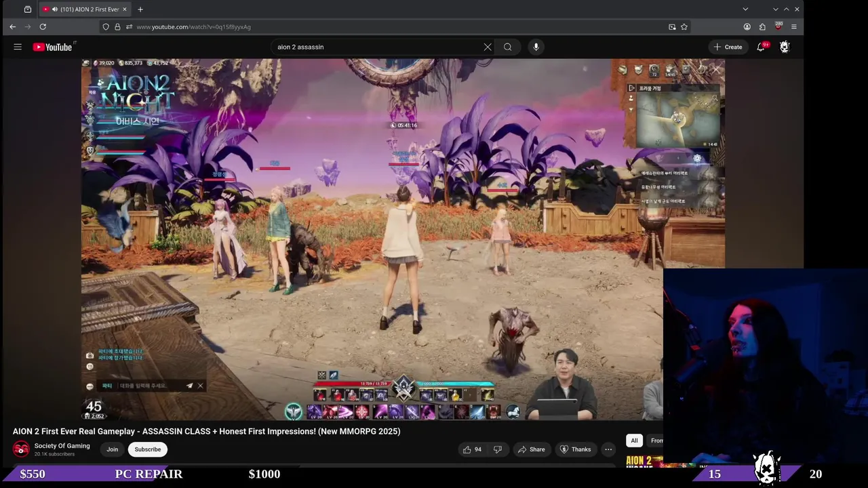Toggle picture-in-picture from address bar

(672, 26)
